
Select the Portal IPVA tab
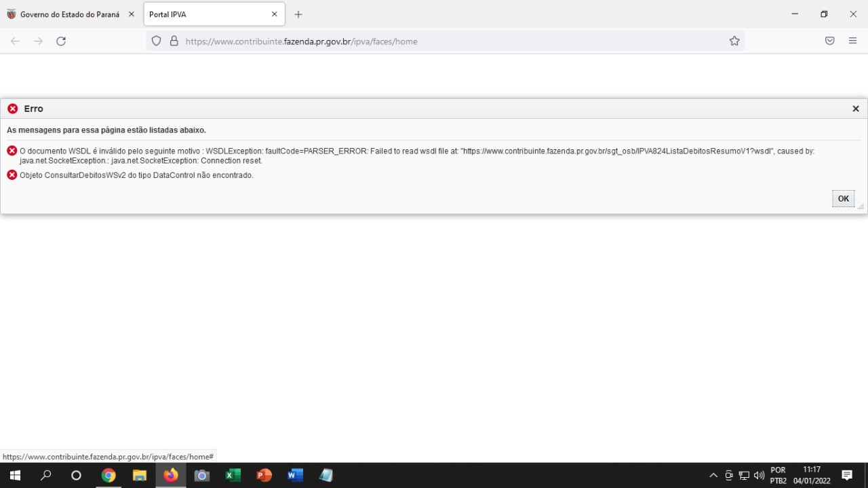point(203,14)
